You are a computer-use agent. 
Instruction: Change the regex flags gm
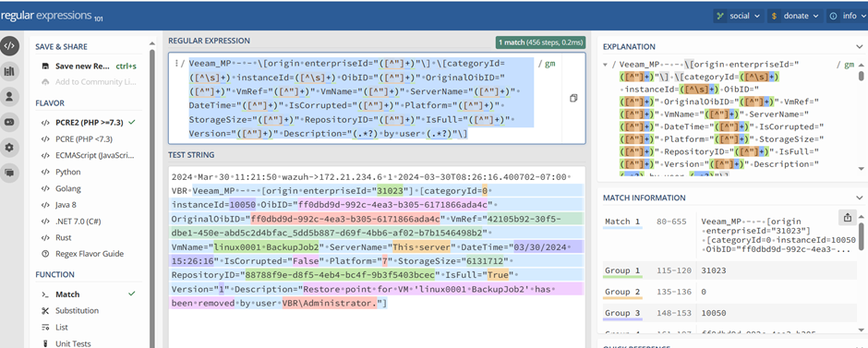(x=549, y=64)
